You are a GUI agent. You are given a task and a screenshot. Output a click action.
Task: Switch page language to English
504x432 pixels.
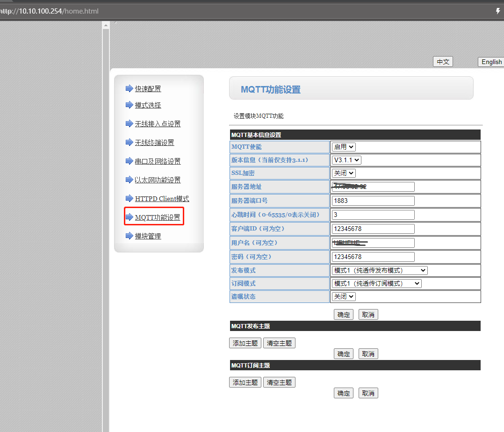click(x=491, y=62)
